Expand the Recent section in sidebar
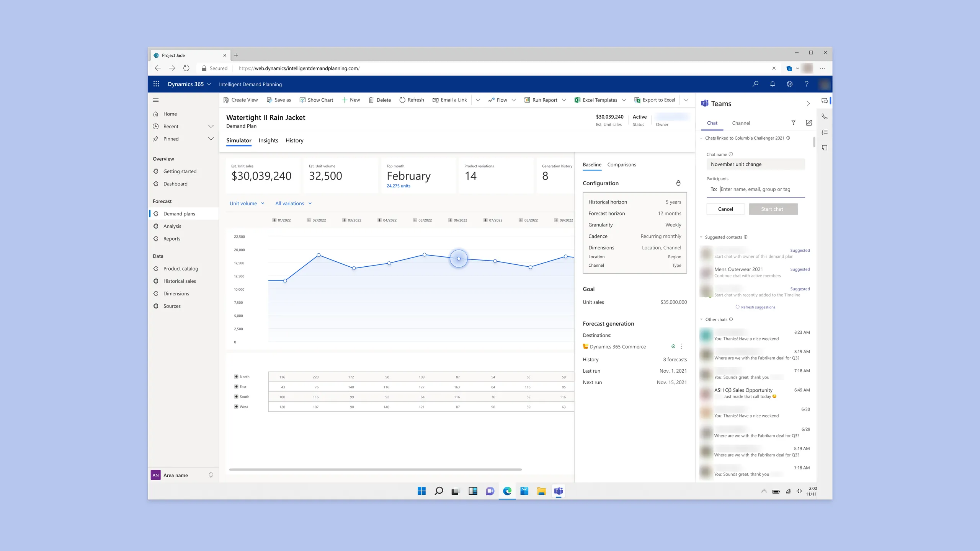 (x=211, y=126)
